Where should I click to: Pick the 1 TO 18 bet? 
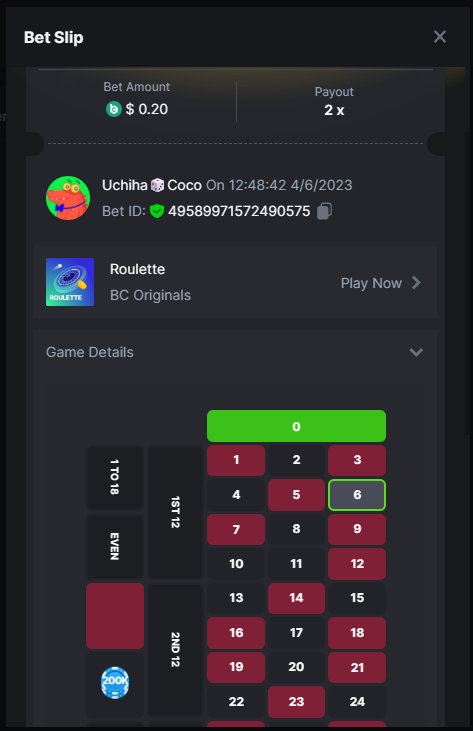pyautogui.click(x=115, y=477)
